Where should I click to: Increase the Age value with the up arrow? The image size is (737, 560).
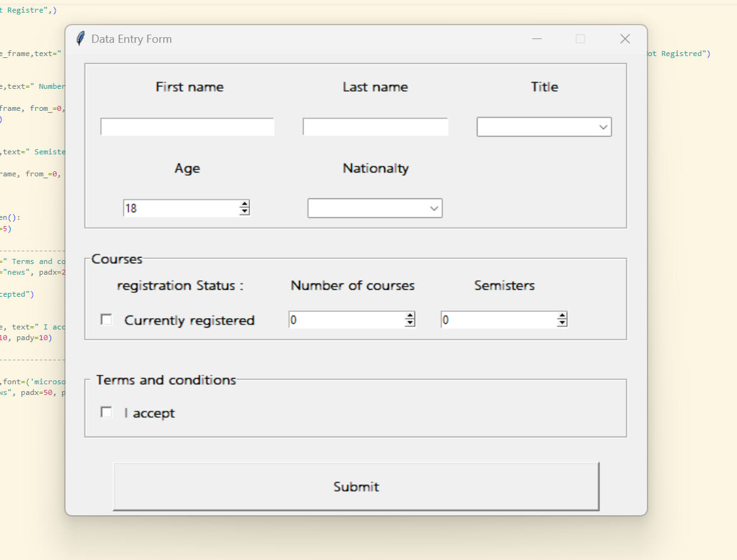[243, 203]
